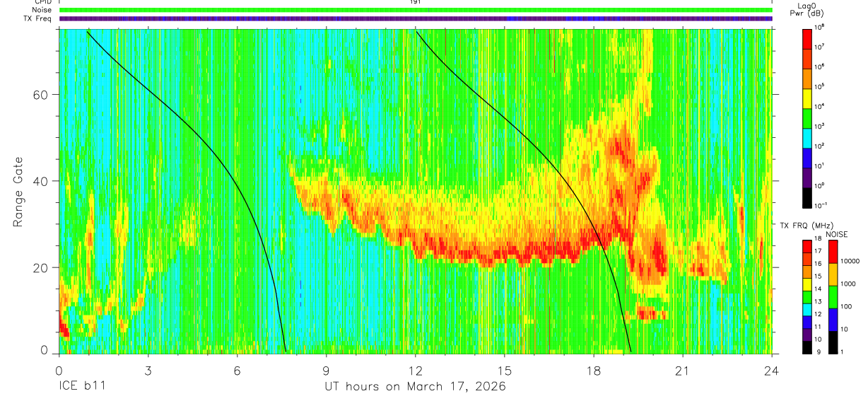Click the "10000" label on NOISE legend
The height and width of the screenshot is (401, 868).
[851, 262]
